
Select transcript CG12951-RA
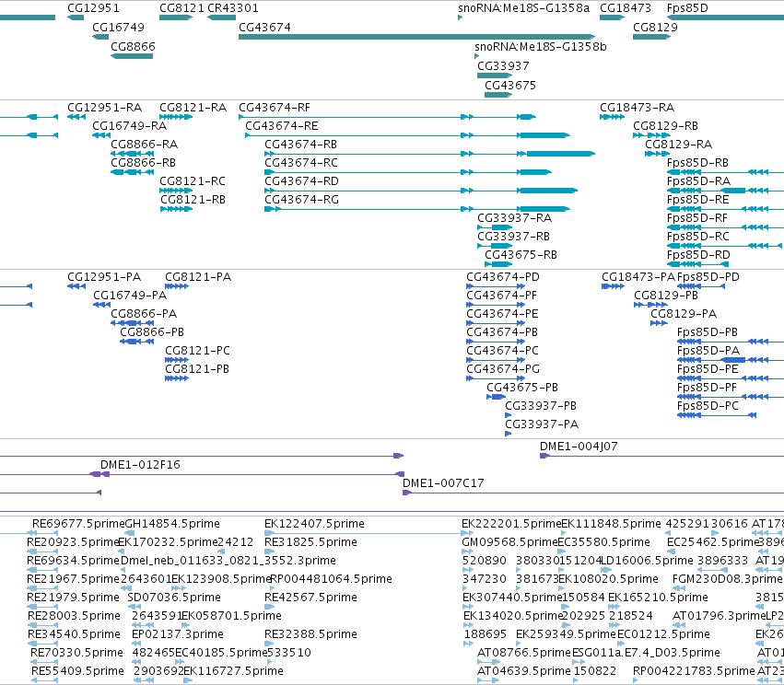click(x=104, y=108)
